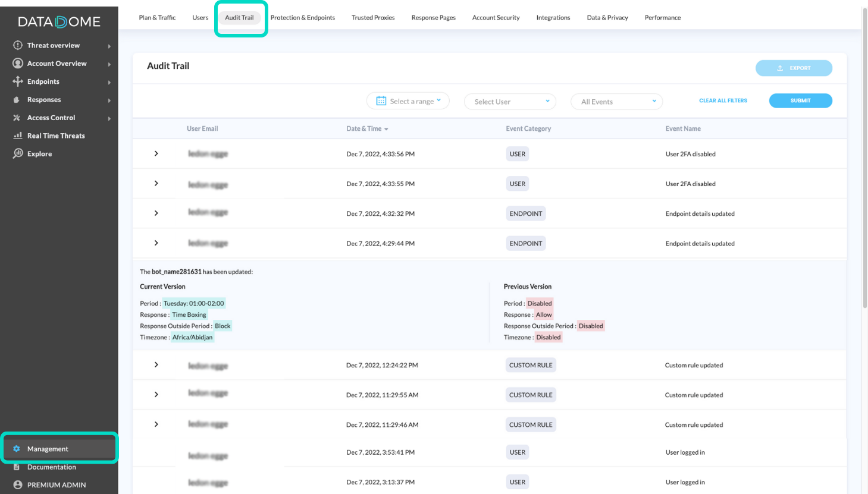Open Documentation via its document icon
Viewport: 868px width, 494px height.
point(17,467)
